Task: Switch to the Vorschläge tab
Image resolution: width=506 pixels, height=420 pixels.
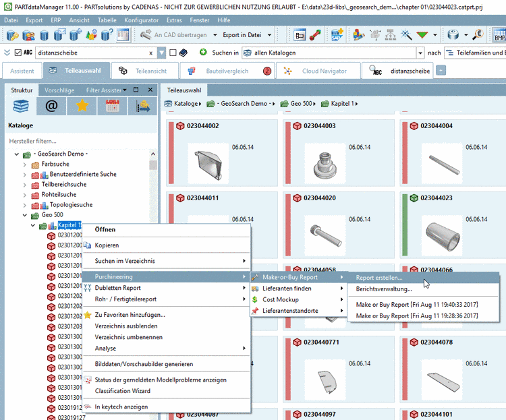Action: (x=59, y=90)
